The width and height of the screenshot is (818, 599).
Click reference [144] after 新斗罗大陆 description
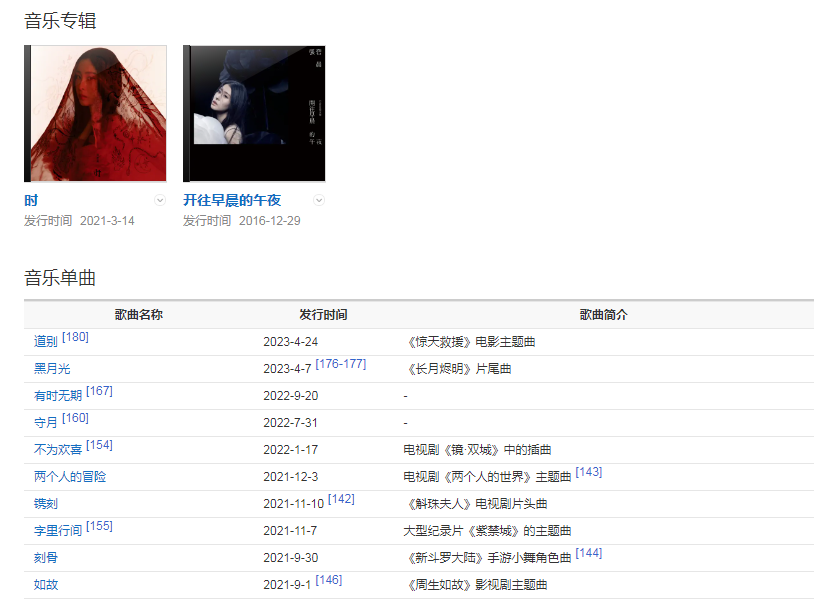click(588, 553)
